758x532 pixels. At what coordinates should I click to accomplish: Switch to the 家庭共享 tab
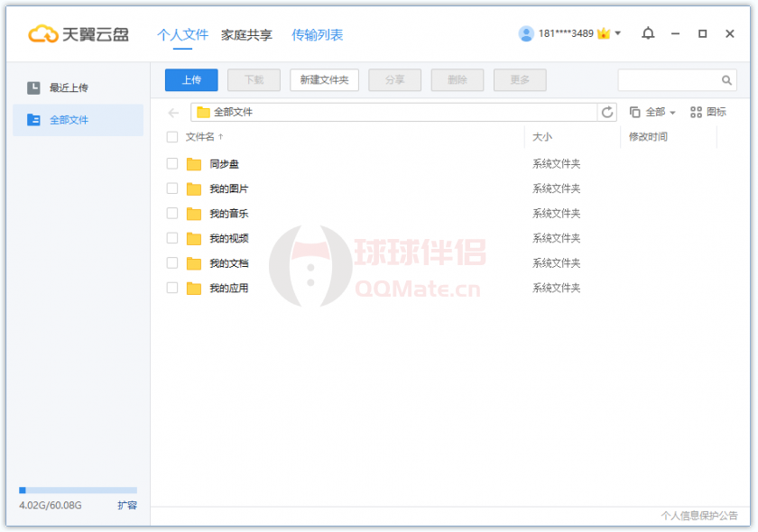pyautogui.click(x=246, y=35)
